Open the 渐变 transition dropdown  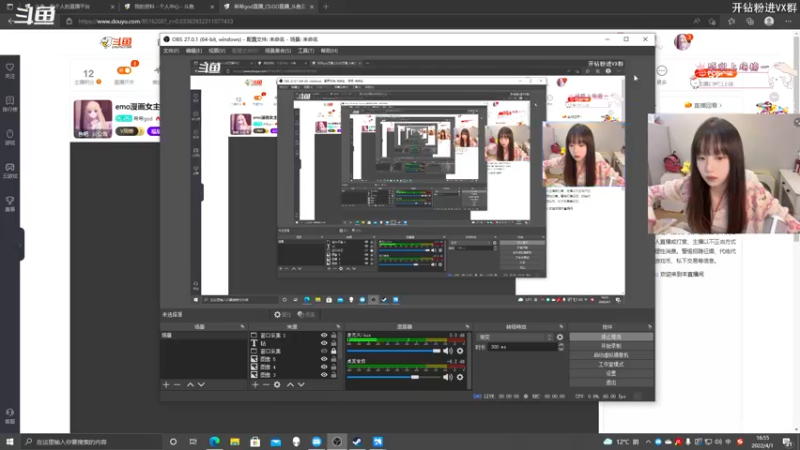(515, 337)
